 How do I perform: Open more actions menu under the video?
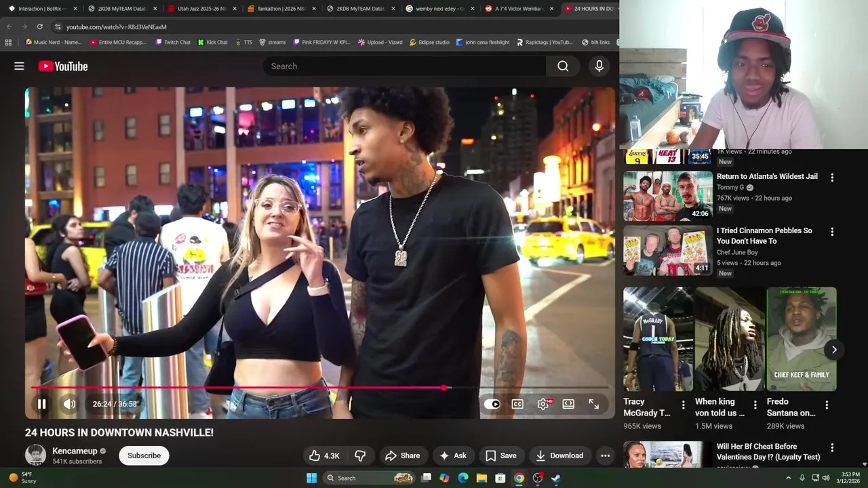click(605, 455)
